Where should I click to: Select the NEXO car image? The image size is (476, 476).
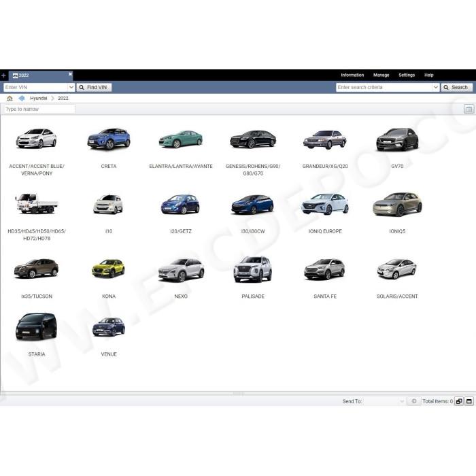pos(181,269)
